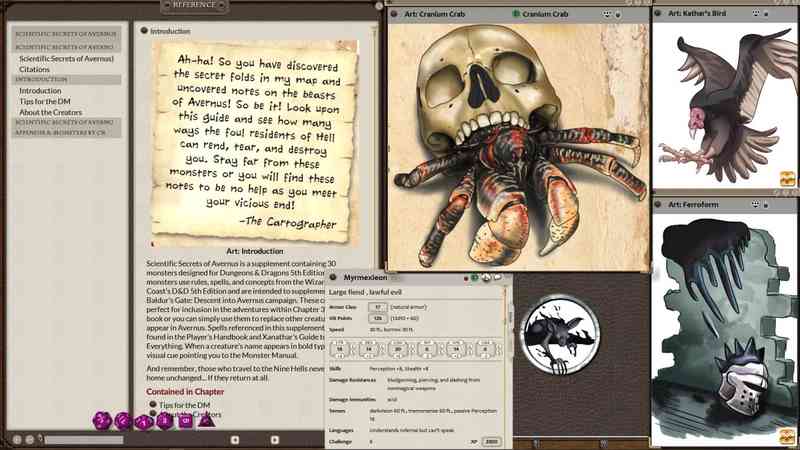Click the XP value 2300 field
The width and height of the screenshot is (800, 450).
(x=492, y=441)
